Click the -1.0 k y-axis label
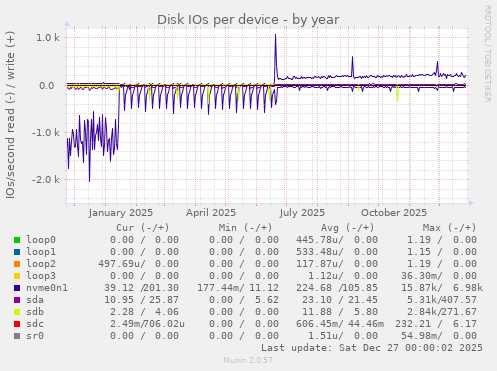Screen dimensions: 497x371 [46, 133]
